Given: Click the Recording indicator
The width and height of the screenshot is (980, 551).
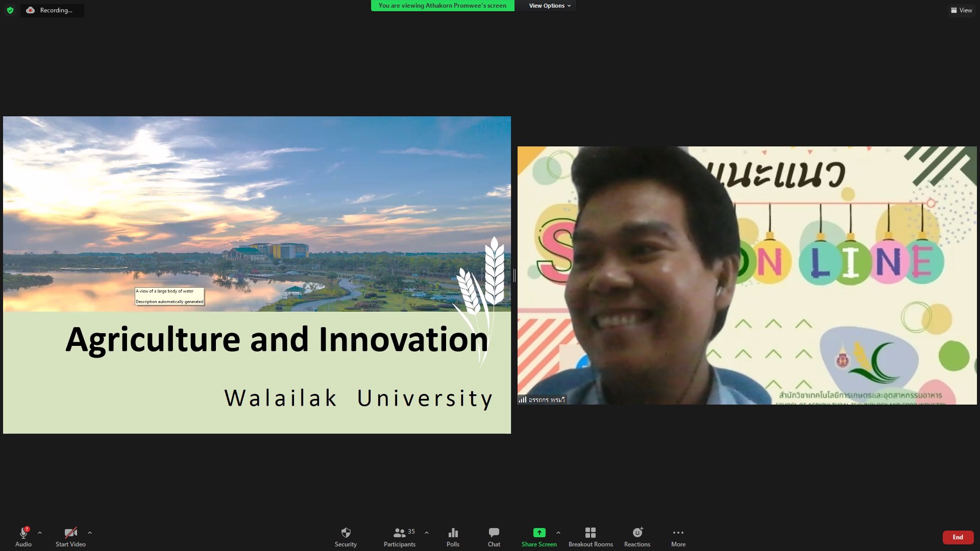Looking at the screenshot, I should tap(52, 10).
